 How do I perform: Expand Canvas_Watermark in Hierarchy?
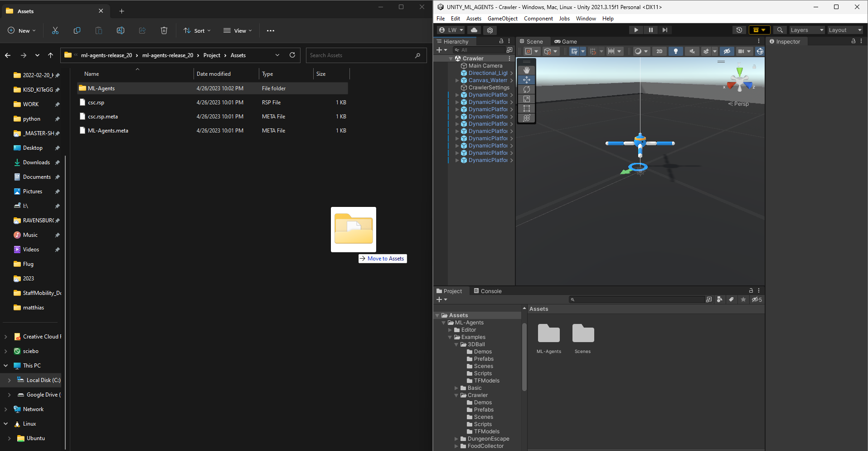pyautogui.click(x=457, y=80)
